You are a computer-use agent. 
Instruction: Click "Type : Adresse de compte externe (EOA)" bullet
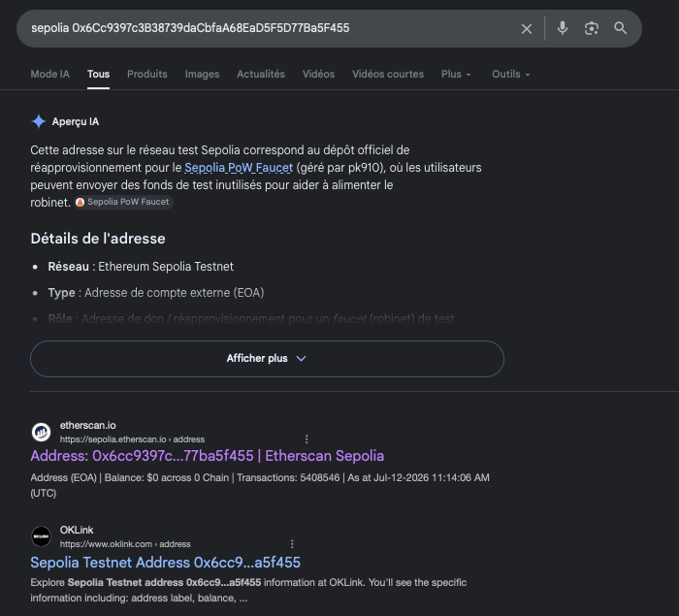coord(156,293)
